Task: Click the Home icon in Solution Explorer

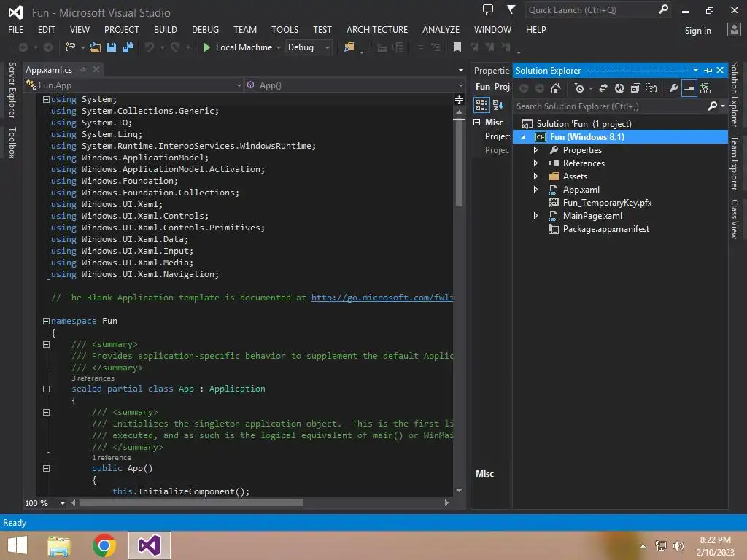Action: 555,88
